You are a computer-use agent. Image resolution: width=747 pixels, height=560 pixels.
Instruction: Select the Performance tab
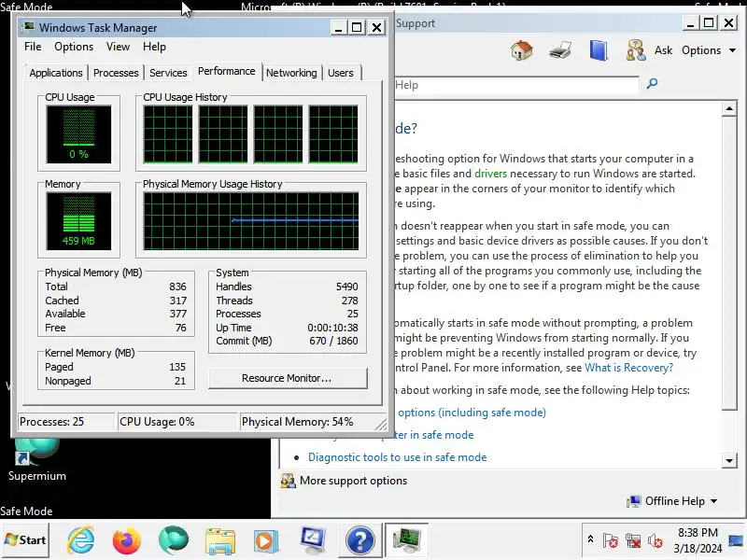tap(226, 72)
